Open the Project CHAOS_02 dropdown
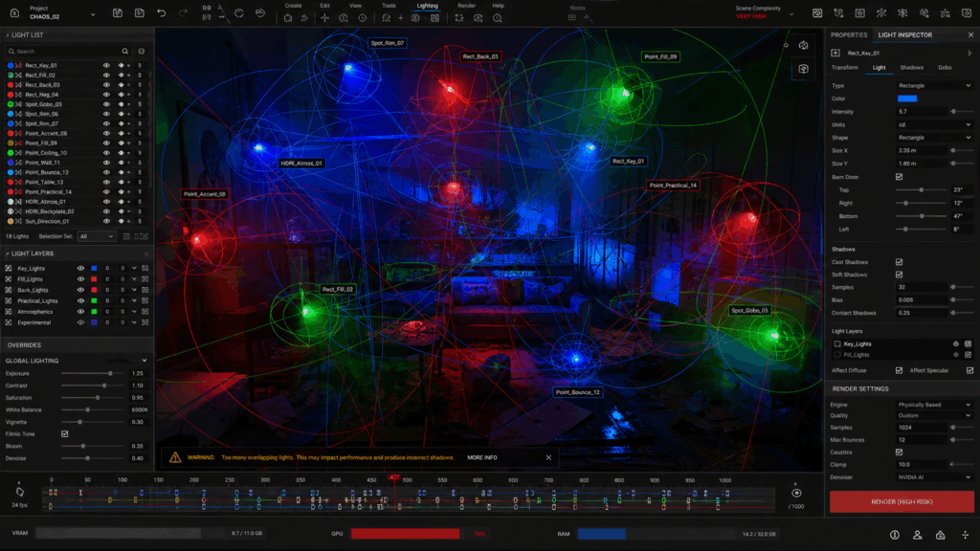 [93, 14]
